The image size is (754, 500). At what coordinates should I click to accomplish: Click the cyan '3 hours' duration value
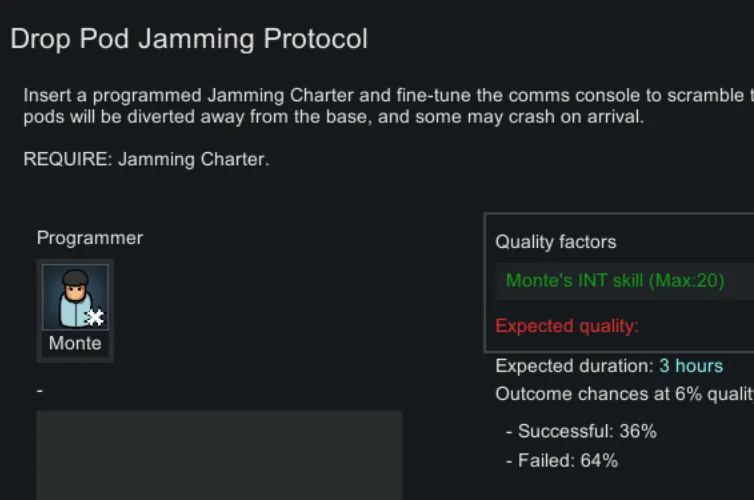[x=691, y=366]
